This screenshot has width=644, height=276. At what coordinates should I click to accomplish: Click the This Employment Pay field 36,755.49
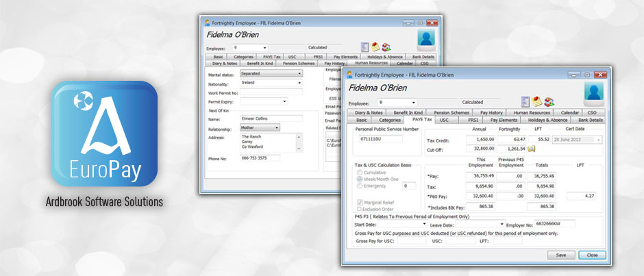(x=480, y=176)
